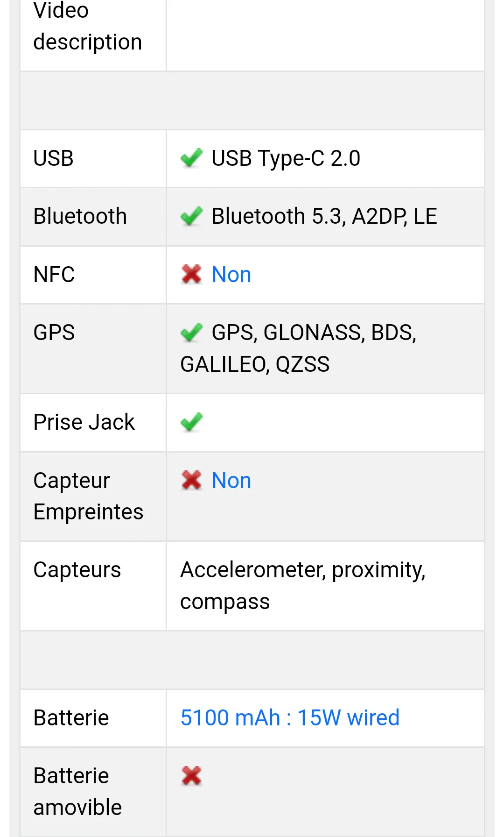Open the Non link for Capteur Empreintes

[x=231, y=481]
